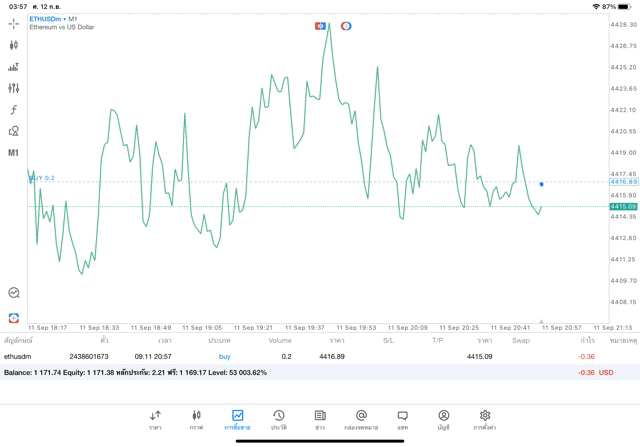Sort positions by Volume column header
640x447 pixels.
point(280,340)
